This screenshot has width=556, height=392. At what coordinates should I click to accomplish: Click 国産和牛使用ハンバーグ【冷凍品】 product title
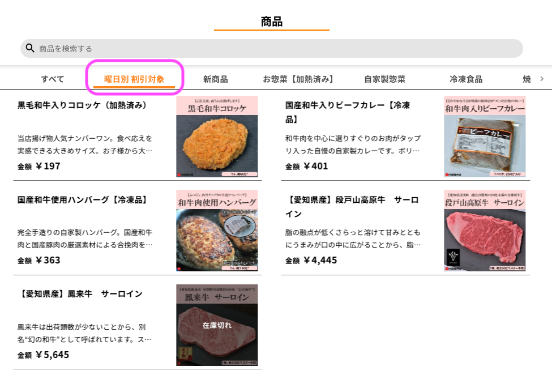[82, 200]
